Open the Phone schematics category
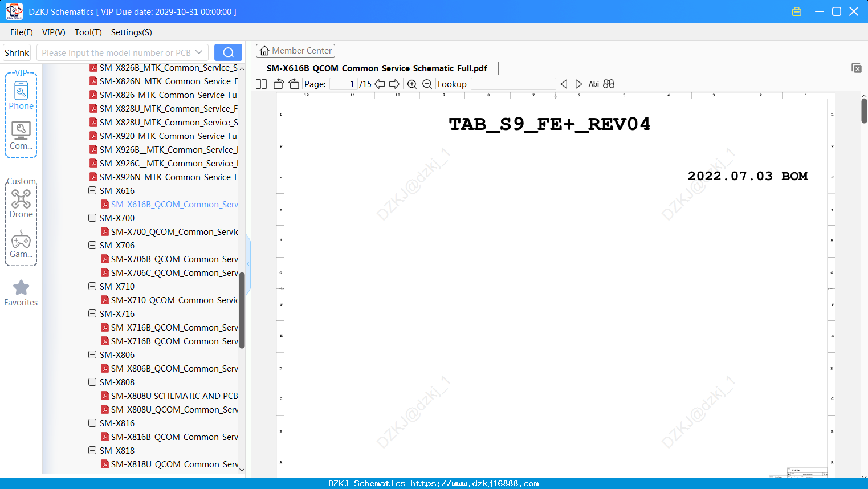 click(21, 95)
